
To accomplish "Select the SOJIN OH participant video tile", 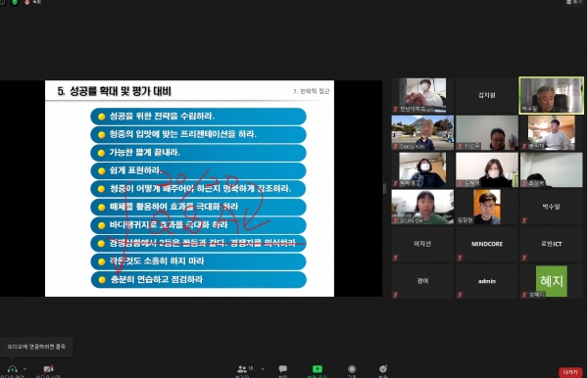I will click(x=422, y=207).
